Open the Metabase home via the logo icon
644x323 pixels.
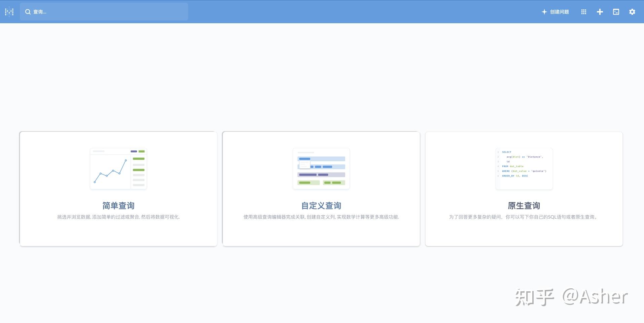(9, 11)
